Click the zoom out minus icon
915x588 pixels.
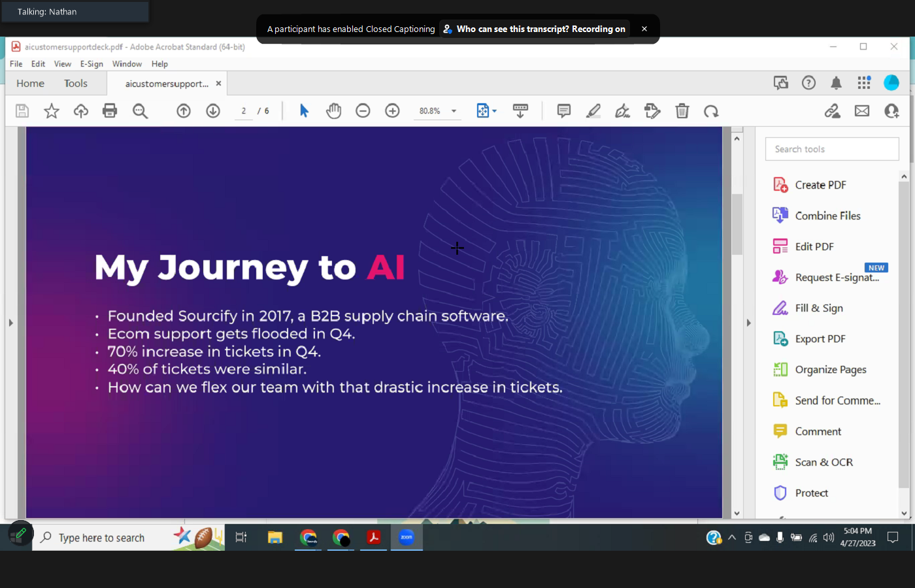(363, 111)
